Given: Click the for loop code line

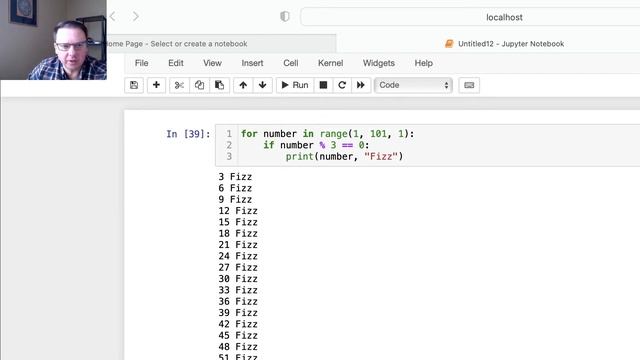Looking at the screenshot, I should [x=327, y=134].
